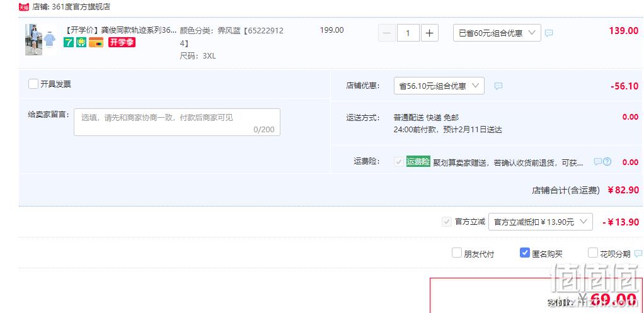Screen dimensions: 644x313
Task: Increase quantity with the plus button
Action: (x=429, y=33)
